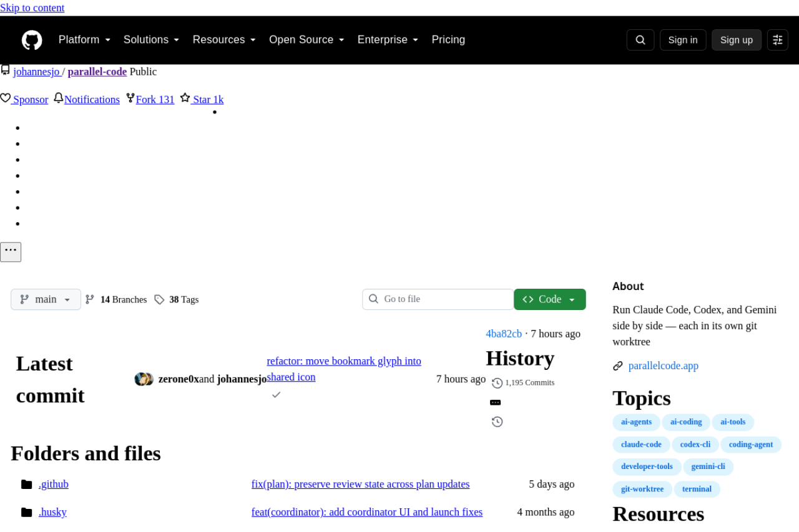Open 'feat(coordinator): add coordinator UI' commit link

coord(367,512)
